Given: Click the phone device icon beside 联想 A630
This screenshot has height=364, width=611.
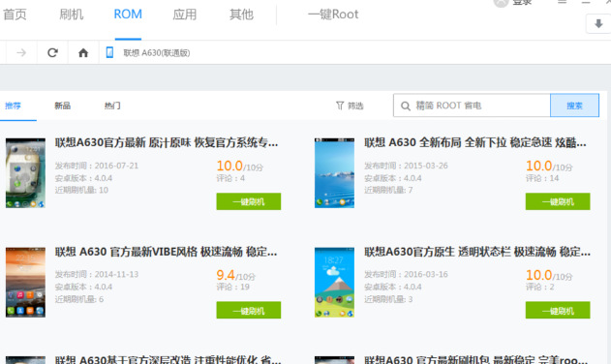Looking at the screenshot, I should point(109,52).
